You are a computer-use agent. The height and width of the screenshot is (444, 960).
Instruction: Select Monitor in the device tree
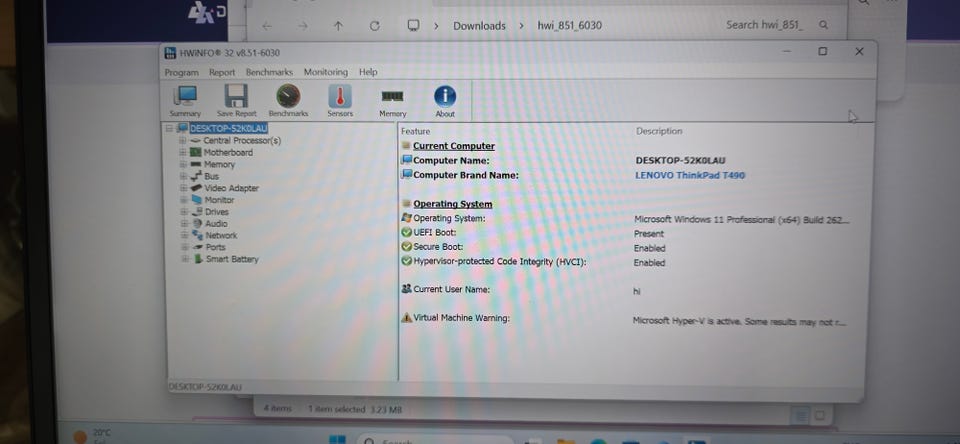[x=219, y=200]
